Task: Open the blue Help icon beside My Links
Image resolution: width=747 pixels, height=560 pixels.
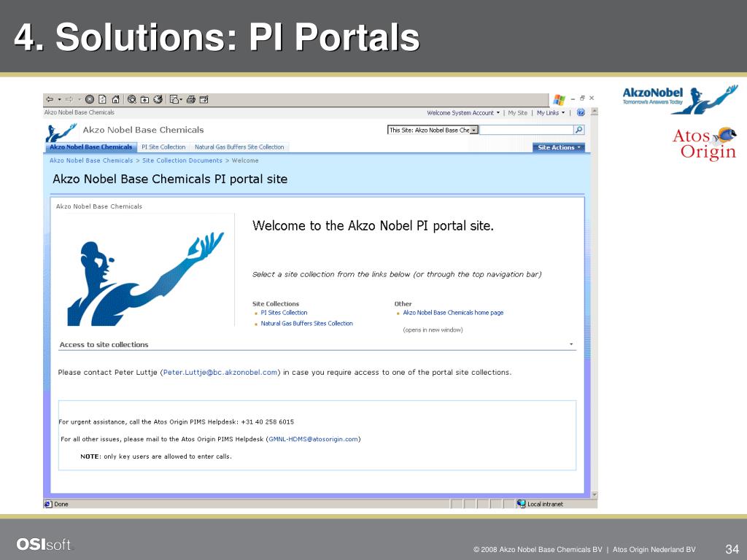Action: click(580, 113)
